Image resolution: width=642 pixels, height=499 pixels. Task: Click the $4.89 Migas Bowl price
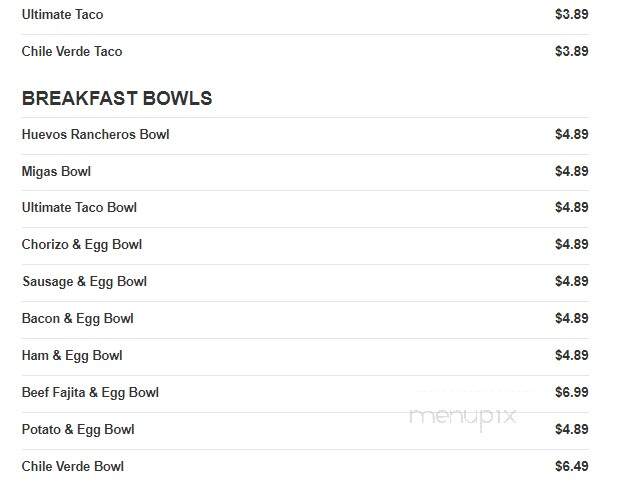pyautogui.click(x=572, y=171)
